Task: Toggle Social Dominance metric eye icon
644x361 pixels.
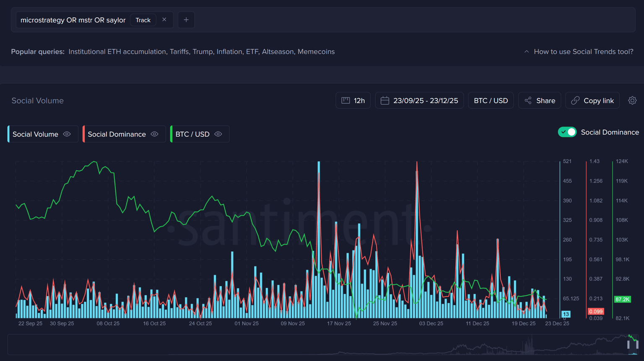Action: coord(155,134)
